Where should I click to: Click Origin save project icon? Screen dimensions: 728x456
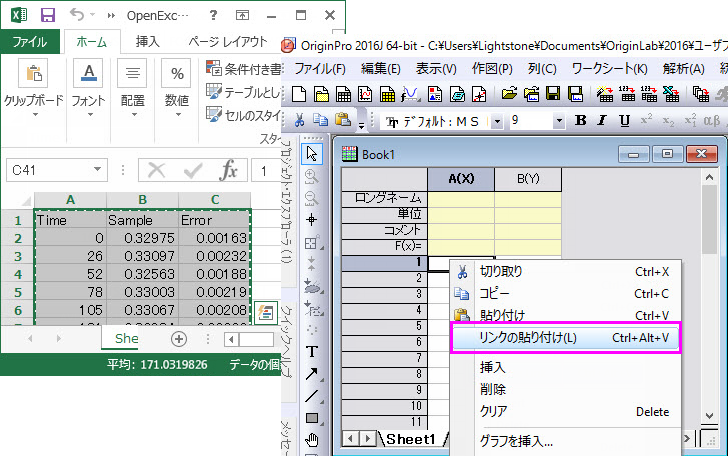pyautogui.click(x=553, y=94)
